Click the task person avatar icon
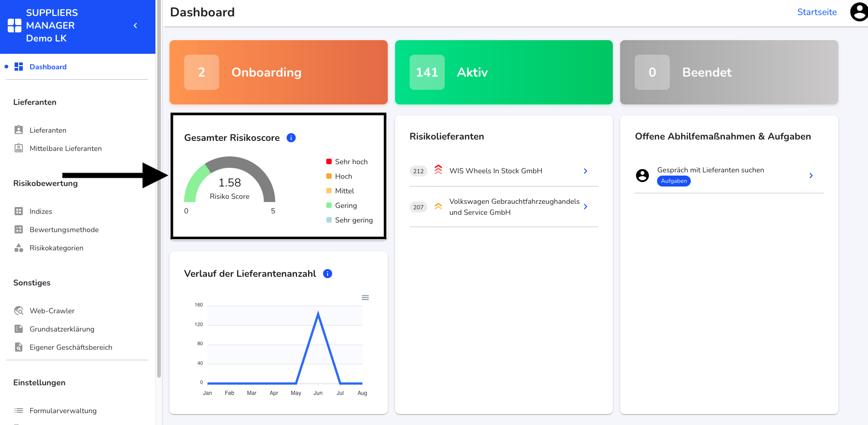Image resolution: width=868 pixels, height=425 pixels. tap(642, 176)
